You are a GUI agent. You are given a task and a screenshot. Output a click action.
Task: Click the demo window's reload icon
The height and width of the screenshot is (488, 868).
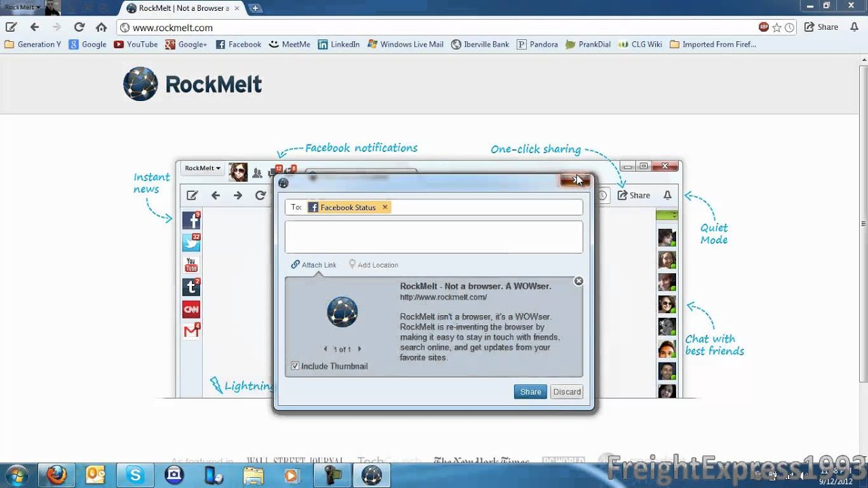click(260, 195)
